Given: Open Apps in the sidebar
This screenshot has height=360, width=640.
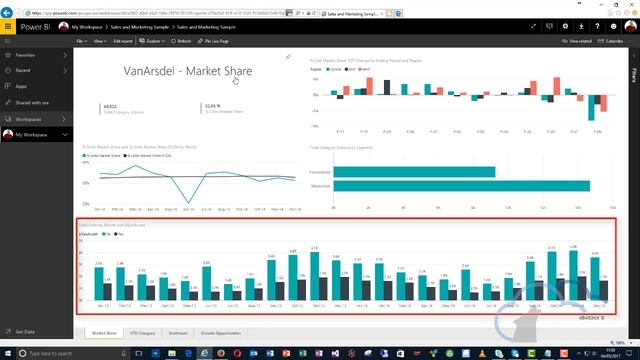Looking at the screenshot, I should click(x=20, y=86).
